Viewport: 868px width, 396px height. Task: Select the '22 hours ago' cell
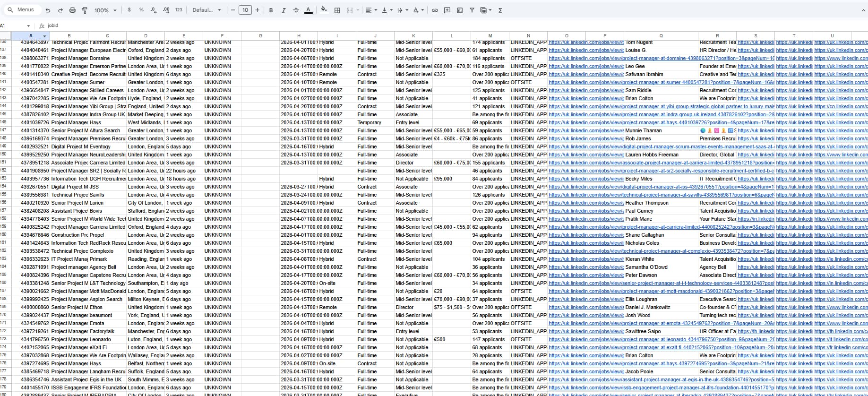(184, 171)
